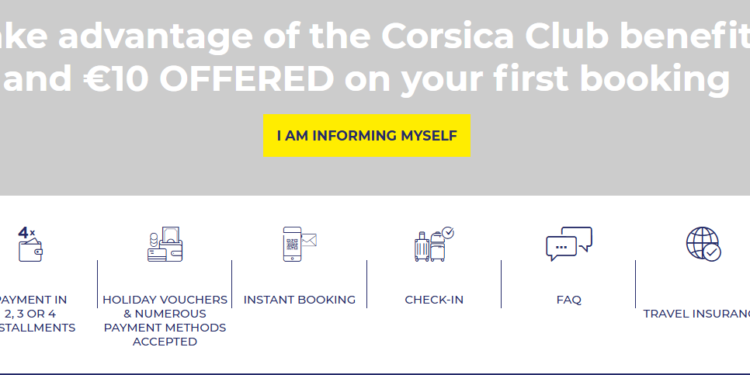
Task: Click the wallet 4x installments icon
Action: 30,244
